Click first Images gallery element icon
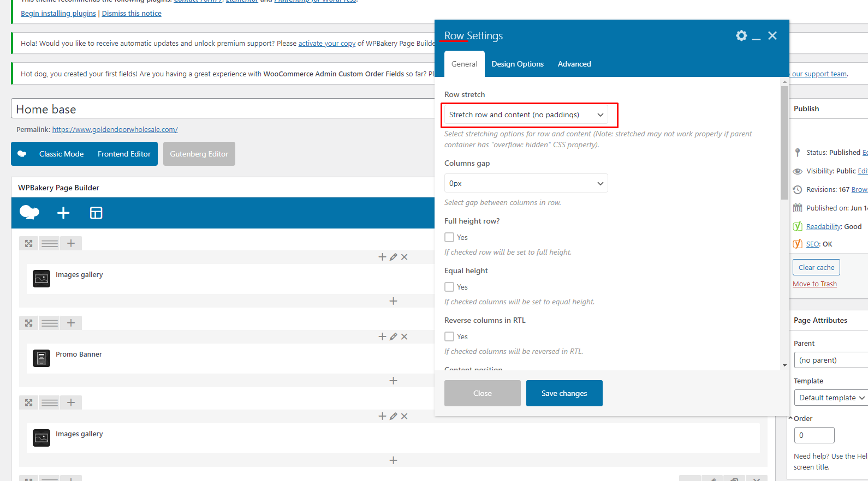Screen dimensions: 868x481 [x=41, y=279]
